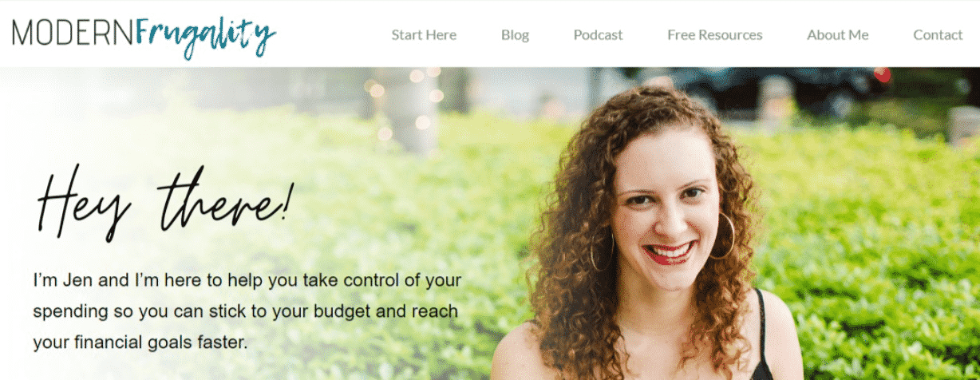This screenshot has height=380, width=980.
Task: Select Contact in the header
Action: tap(938, 35)
